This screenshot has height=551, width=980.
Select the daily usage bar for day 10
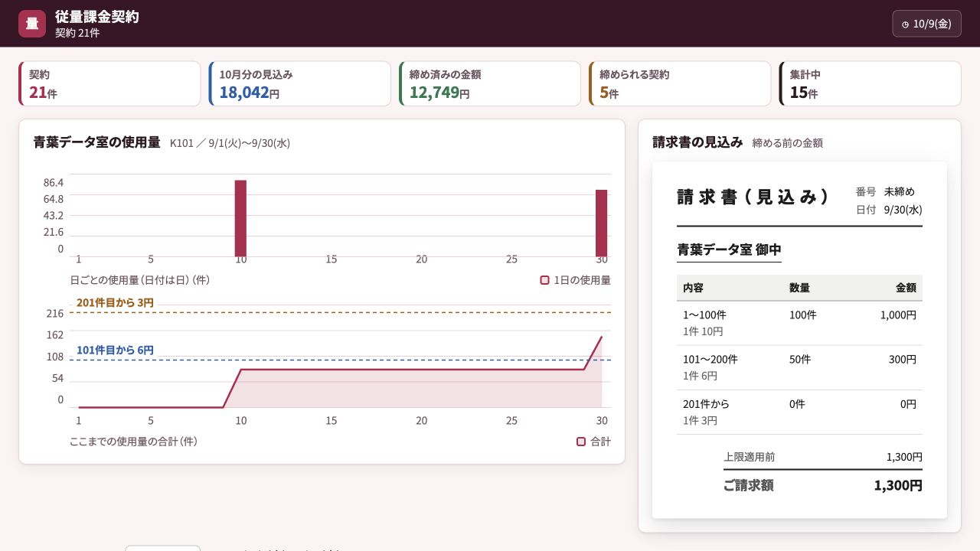coord(240,218)
